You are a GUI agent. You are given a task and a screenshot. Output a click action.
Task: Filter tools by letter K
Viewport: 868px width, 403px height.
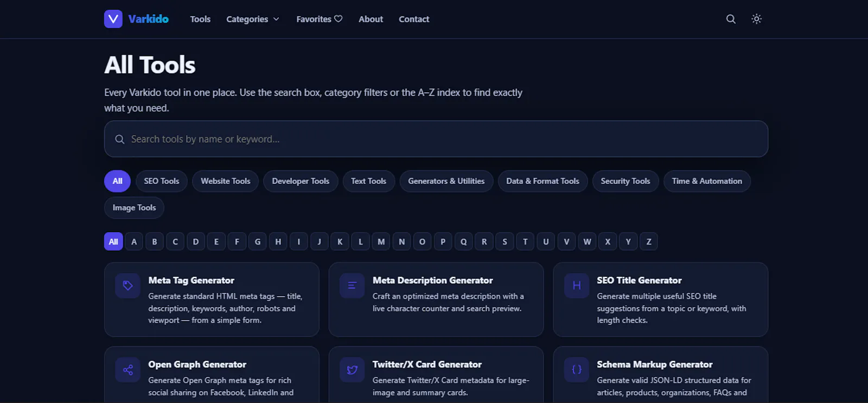(x=340, y=241)
